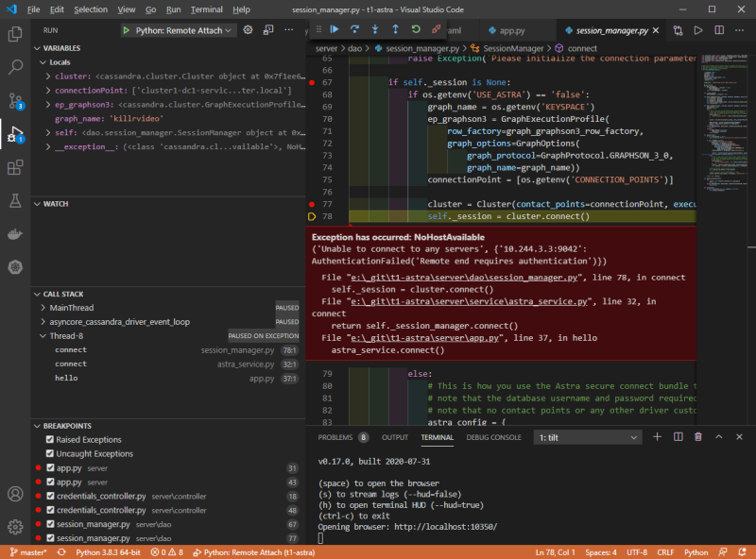The image size is (756, 559).
Task: Toggle the Uncaught Exceptions checkbox
Action: tap(50, 454)
